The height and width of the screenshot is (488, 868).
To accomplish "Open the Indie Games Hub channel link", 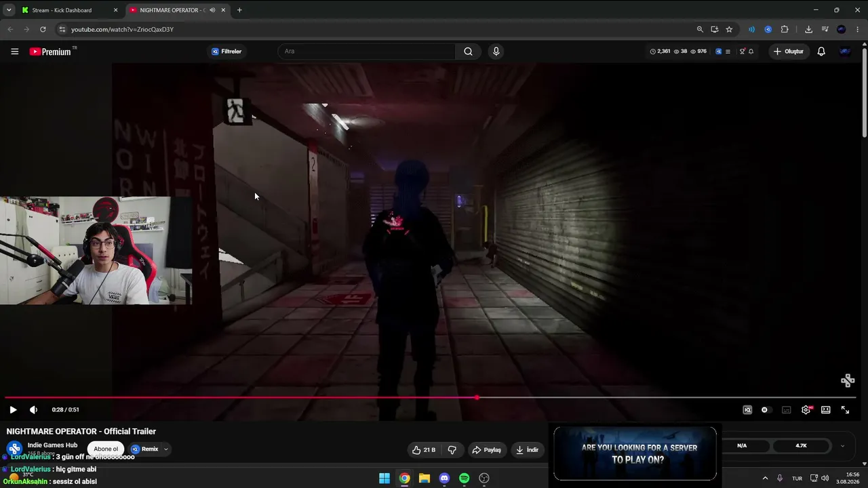I will pos(52,445).
